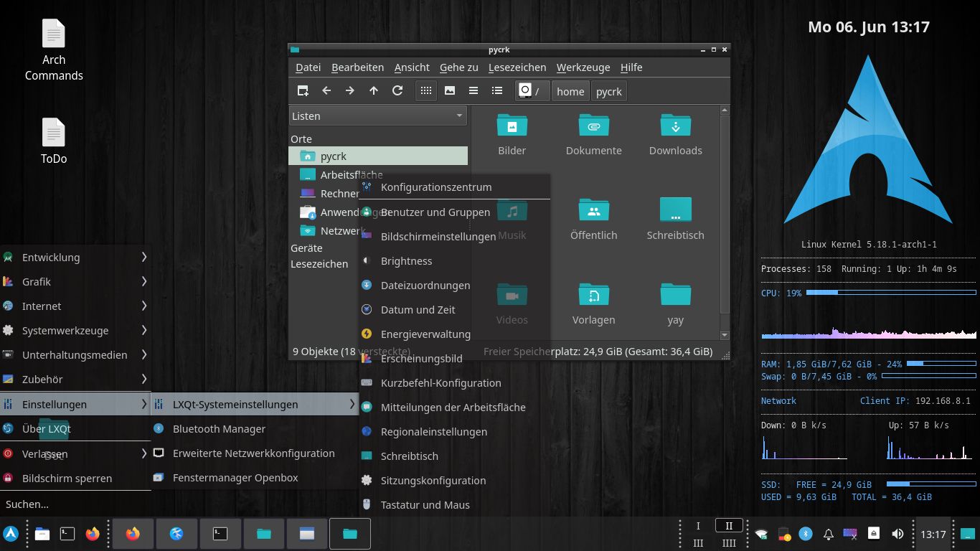
Task: Open the volume tray icon
Action: [x=897, y=534]
